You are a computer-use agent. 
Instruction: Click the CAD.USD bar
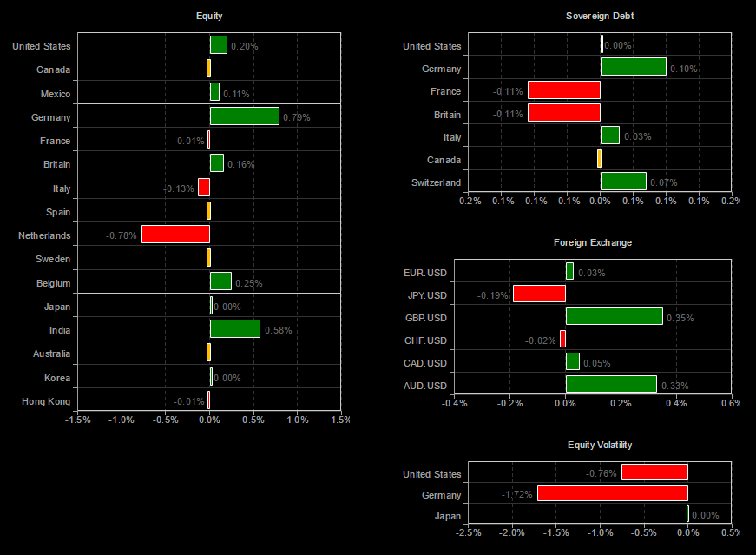pos(573,361)
